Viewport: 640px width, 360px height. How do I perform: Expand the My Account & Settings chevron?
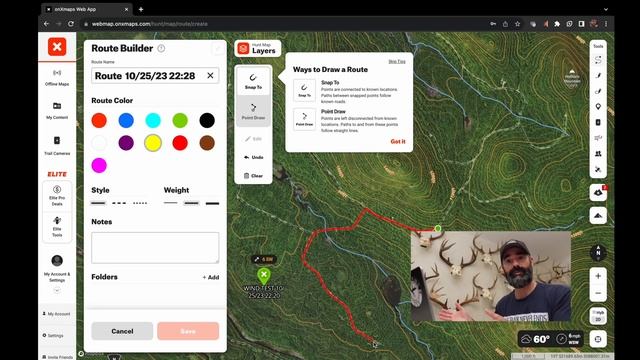57,290
